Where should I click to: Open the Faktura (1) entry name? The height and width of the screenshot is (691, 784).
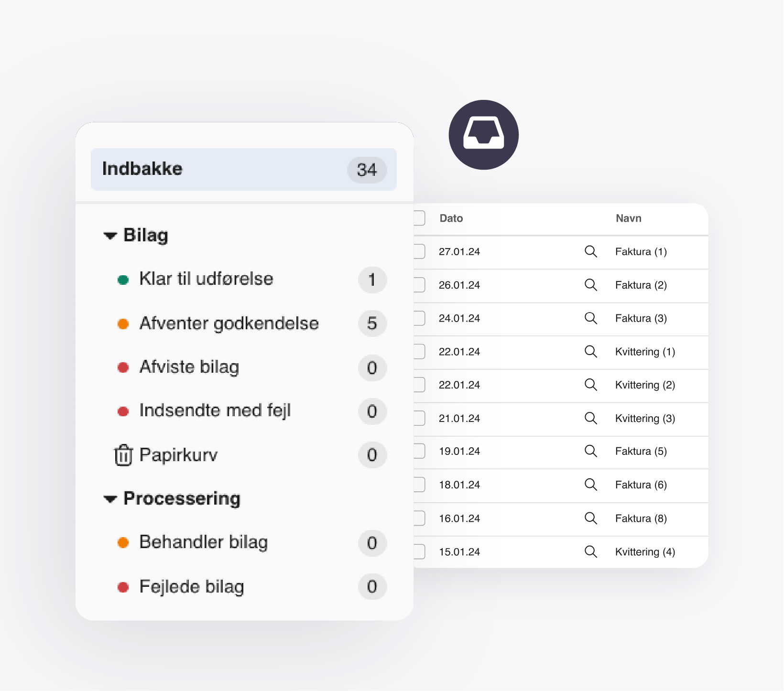pyautogui.click(x=641, y=252)
